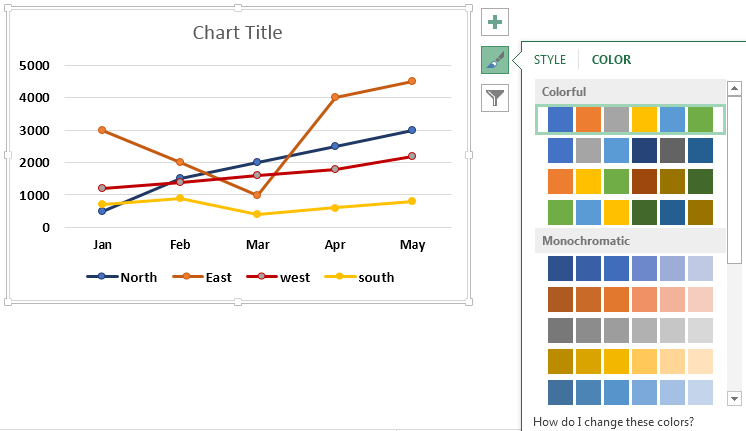
Task: Select the first Colorful palette row
Action: coord(630,119)
